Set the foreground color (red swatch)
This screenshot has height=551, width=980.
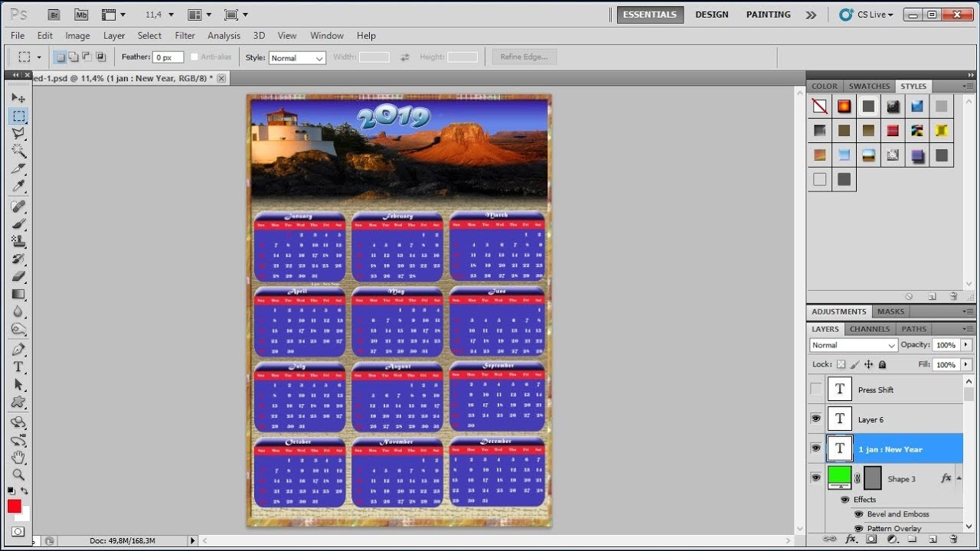[x=15, y=506]
